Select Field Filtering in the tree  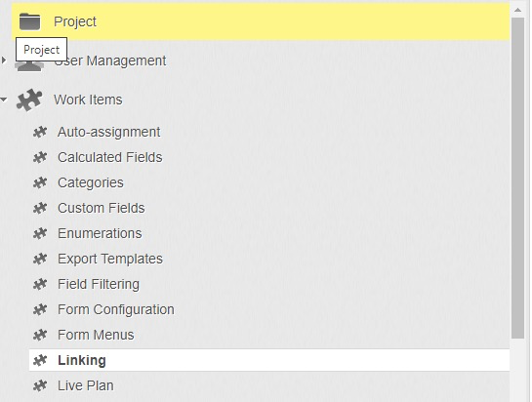[x=99, y=284]
